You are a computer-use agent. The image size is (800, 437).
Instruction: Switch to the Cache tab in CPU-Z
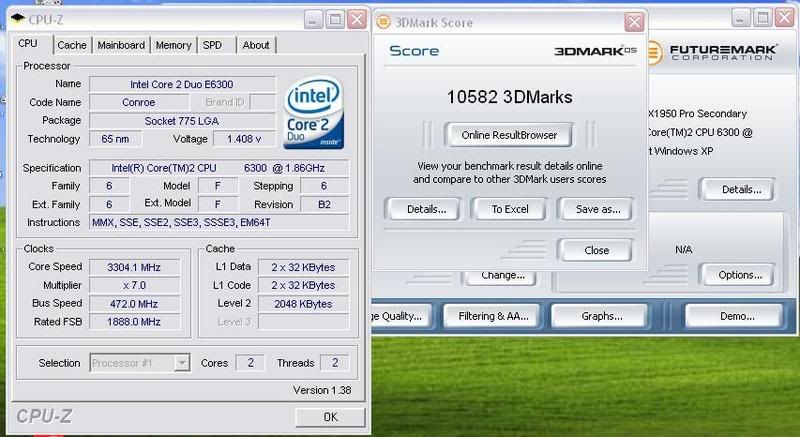(x=72, y=45)
